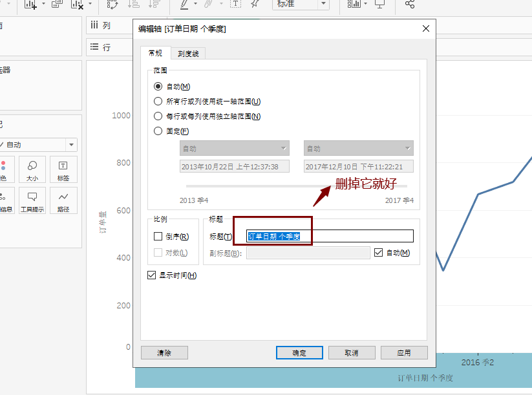Click the 对数(L) checkbox

click(158, 253)
